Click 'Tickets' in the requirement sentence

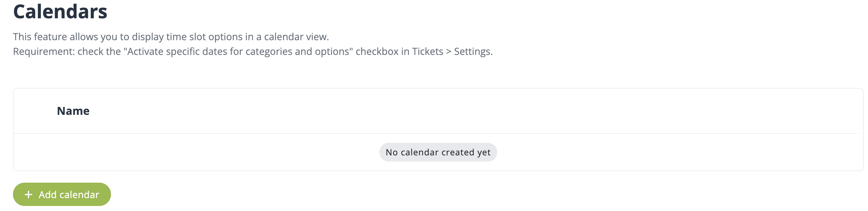(x=427, y=52)
